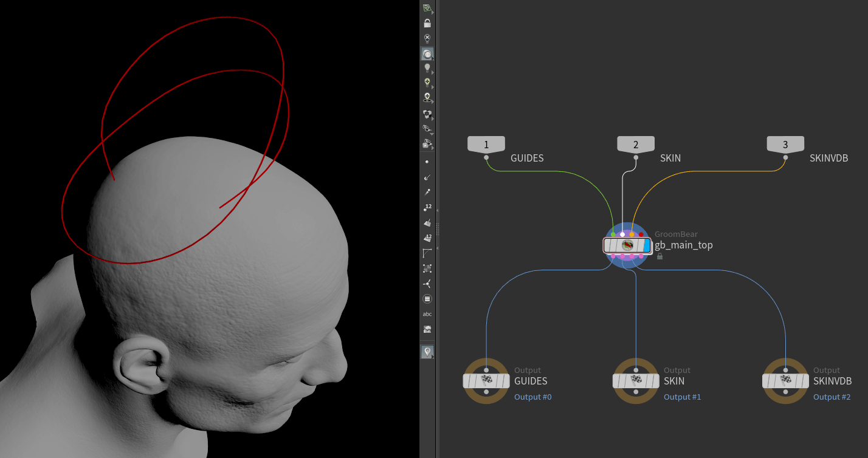Image resolution: width=868 pixels, height=458 pixels.
Task: Toggle display primitive hulls
Action: [427, 253]
